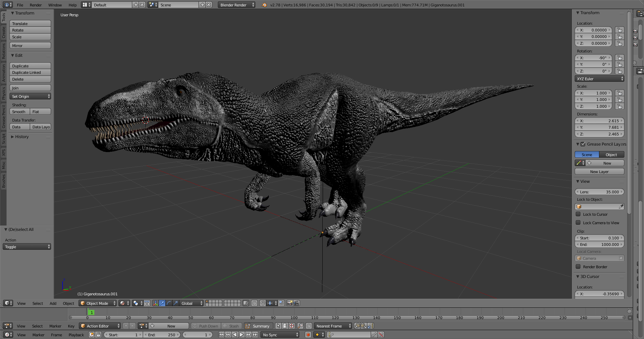Viewport: 644px width, 339px height.
Task: Open the Render menu
Action: pos(36,5)
